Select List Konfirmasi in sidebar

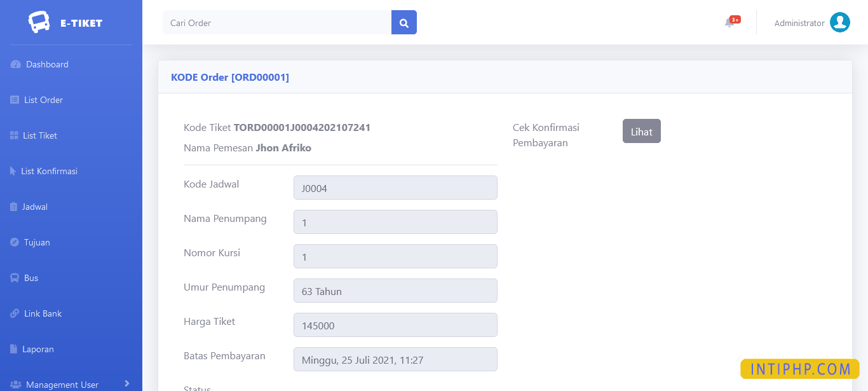49,171
